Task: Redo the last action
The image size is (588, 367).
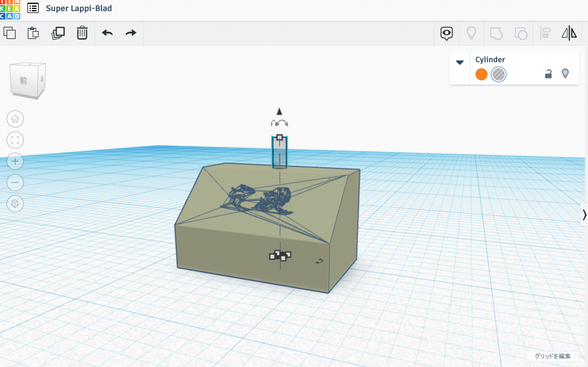Action: 131,33
